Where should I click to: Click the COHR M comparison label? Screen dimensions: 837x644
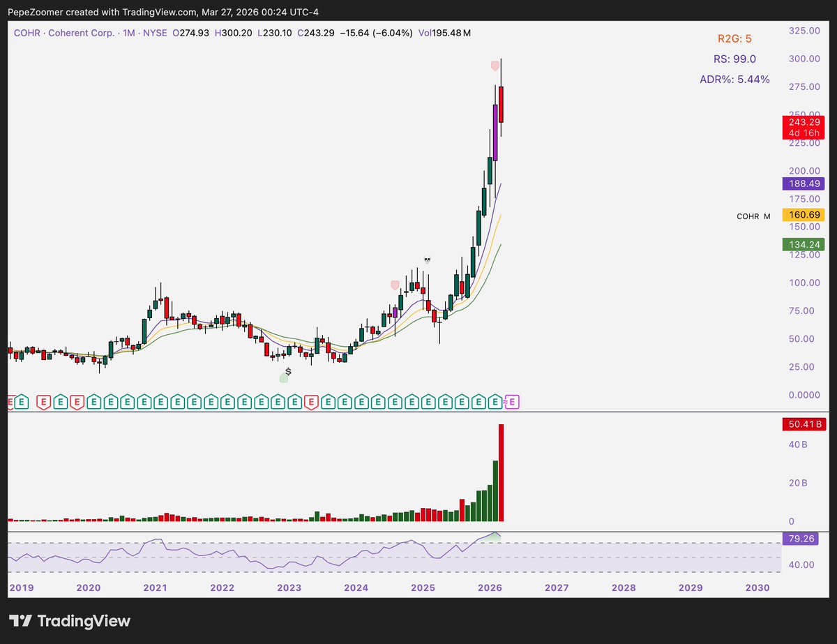point(753,216)
